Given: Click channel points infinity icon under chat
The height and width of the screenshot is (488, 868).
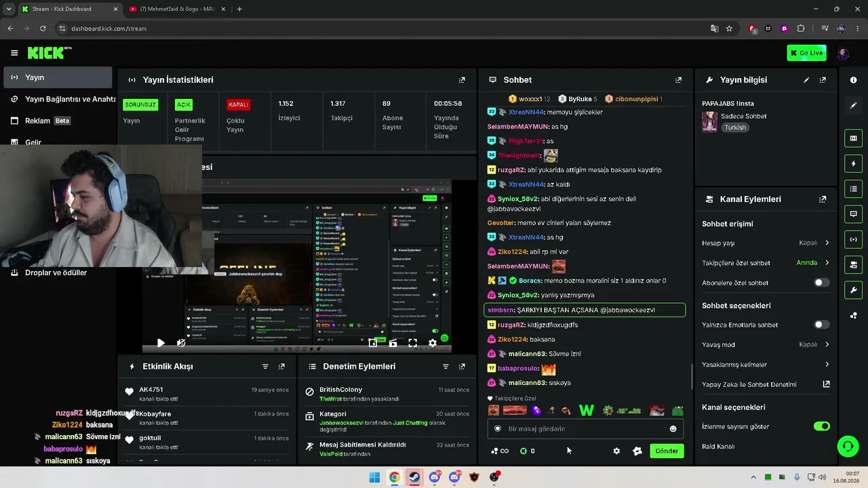Looking at the screenshot, I should (500, 451).
